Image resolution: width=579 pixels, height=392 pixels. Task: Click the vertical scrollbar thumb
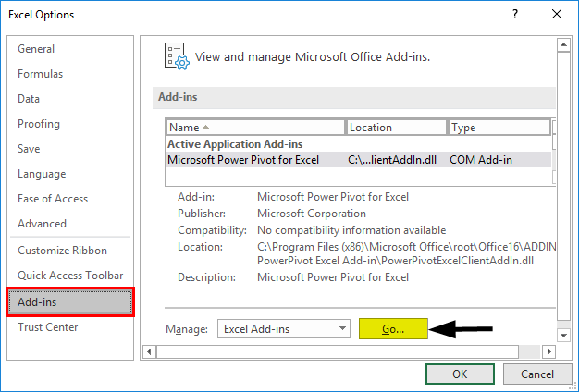click(563, 187)
